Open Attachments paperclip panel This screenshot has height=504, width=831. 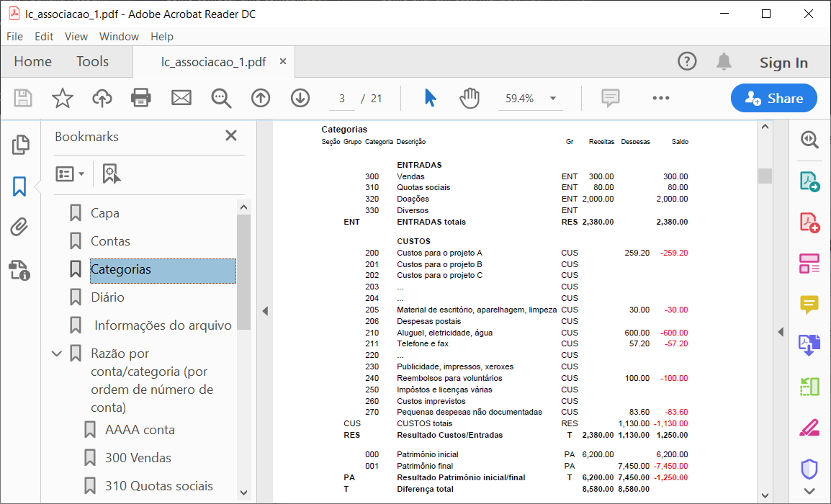pyautogui.click(x=19, y=227)
